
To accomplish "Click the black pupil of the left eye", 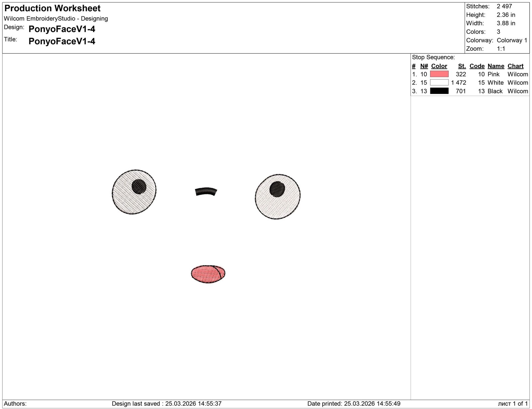I will 139,186.
